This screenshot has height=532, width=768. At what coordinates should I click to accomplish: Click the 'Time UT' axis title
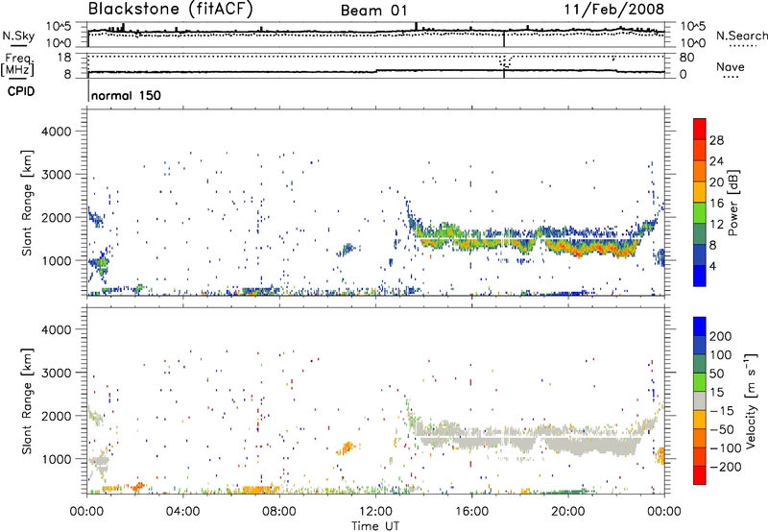pyautogui.click(x=375, y=526)
